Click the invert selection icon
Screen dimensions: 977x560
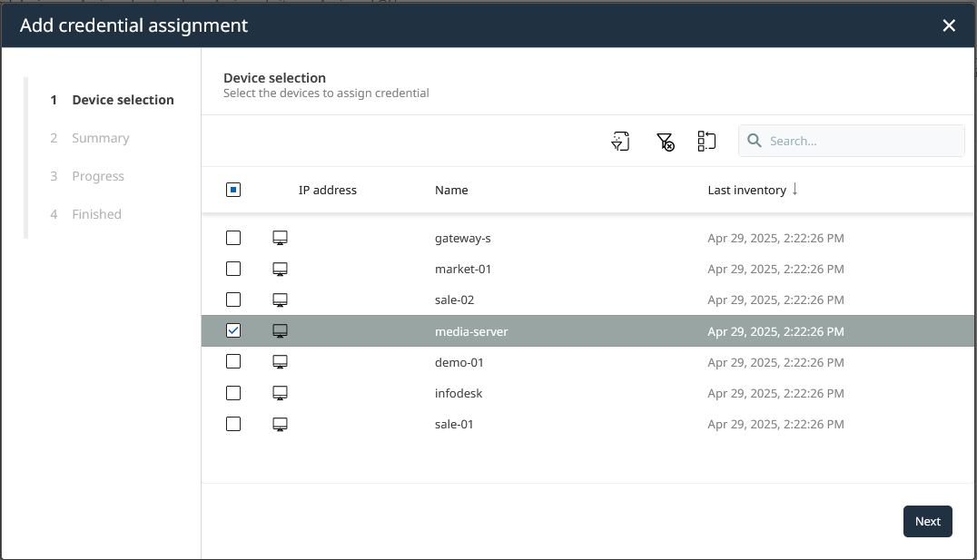(x=706, y=141)
